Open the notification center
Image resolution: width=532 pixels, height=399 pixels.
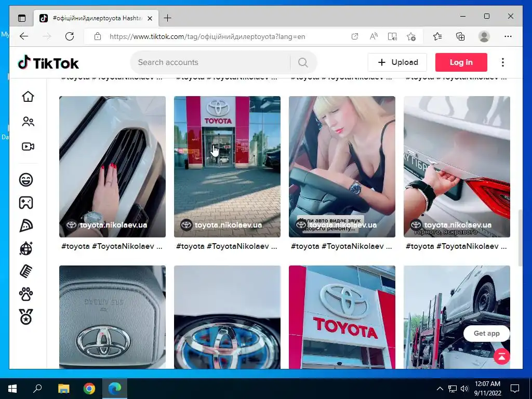point(515,389)
